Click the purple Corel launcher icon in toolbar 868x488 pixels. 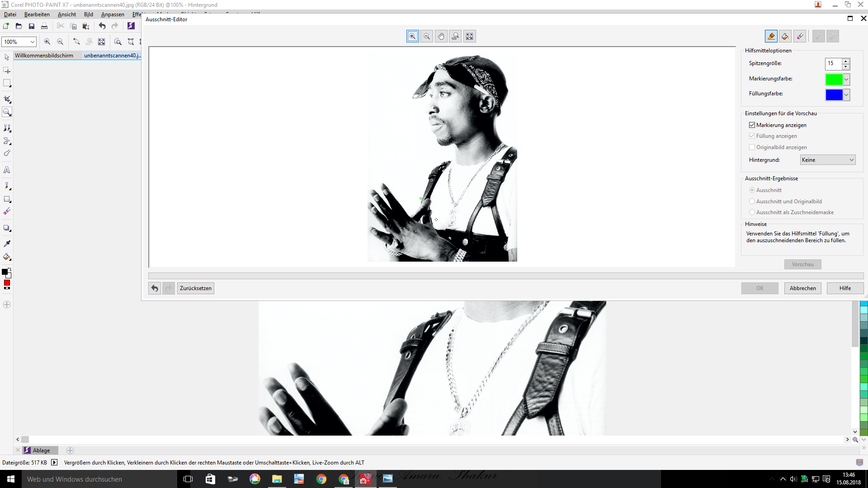tap(131, 26)
